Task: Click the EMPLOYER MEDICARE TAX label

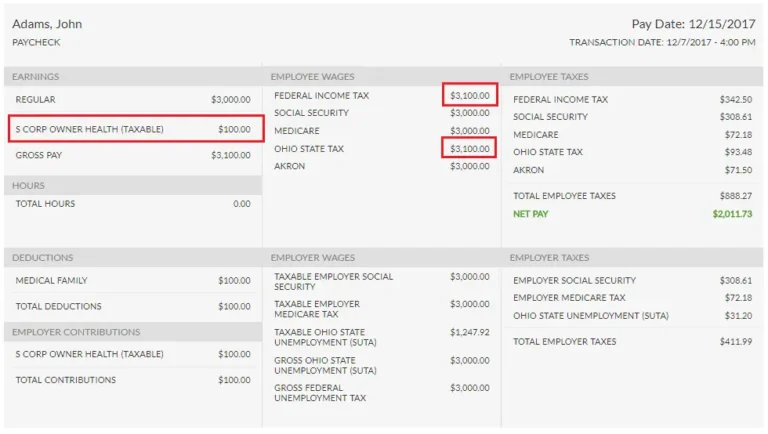Action: [569, 298]
